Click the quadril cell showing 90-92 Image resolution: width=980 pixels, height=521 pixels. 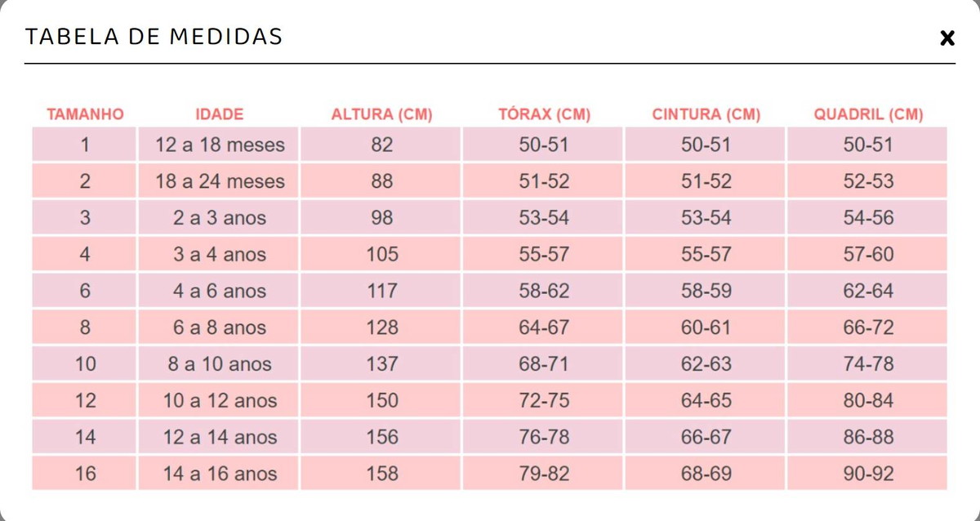coord(868,474)
